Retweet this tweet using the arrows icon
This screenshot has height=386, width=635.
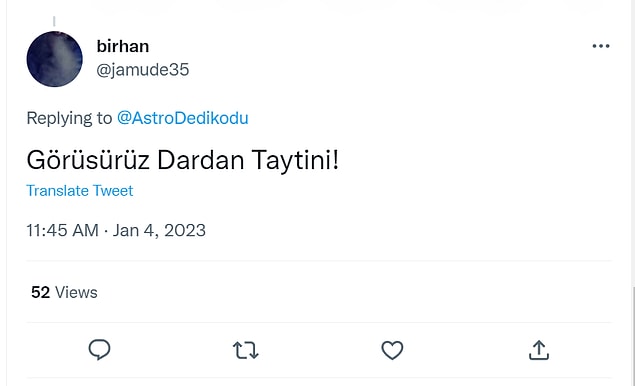[x=245, y=350]
